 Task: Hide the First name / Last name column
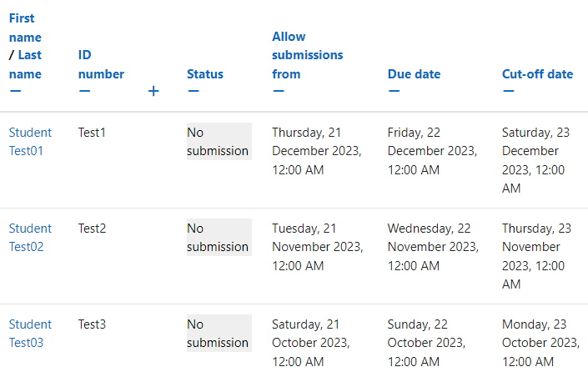(15, 91)
